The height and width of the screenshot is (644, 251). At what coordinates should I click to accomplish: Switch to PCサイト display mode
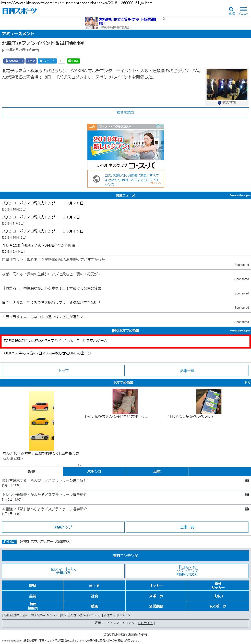pyautogui.click(x=145, y=623)
